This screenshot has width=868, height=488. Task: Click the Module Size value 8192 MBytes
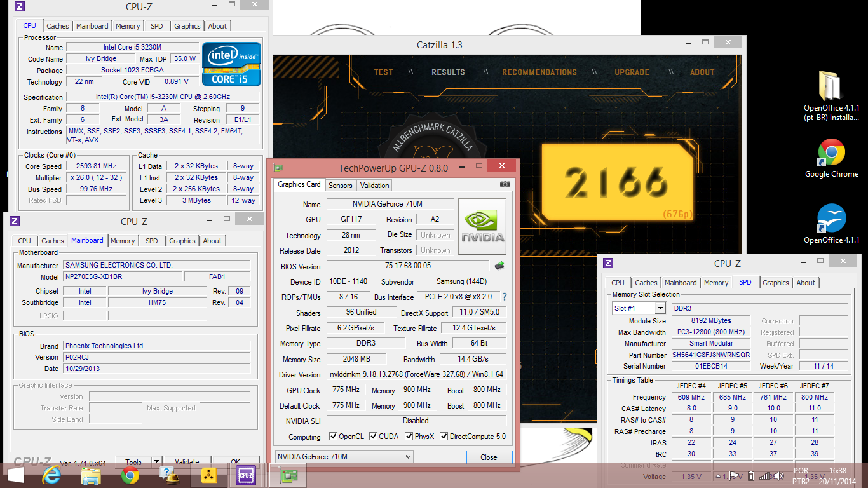pyautogui.click(x=711, y=321)
